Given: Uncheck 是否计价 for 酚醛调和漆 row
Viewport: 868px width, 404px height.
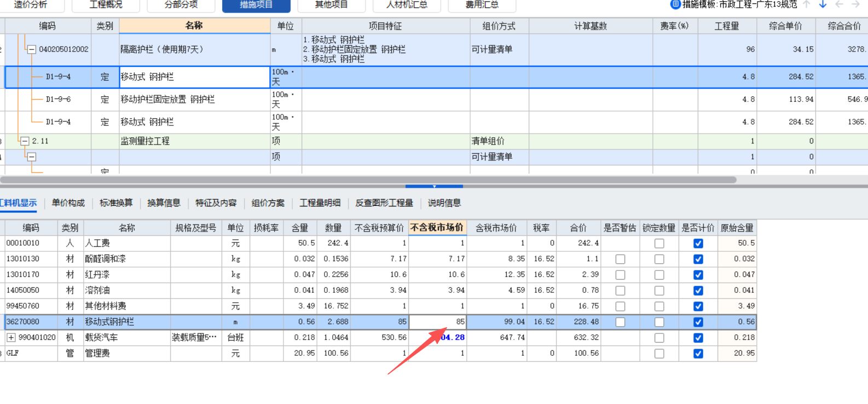Looking at the screenshot, I should pos(698,259).
